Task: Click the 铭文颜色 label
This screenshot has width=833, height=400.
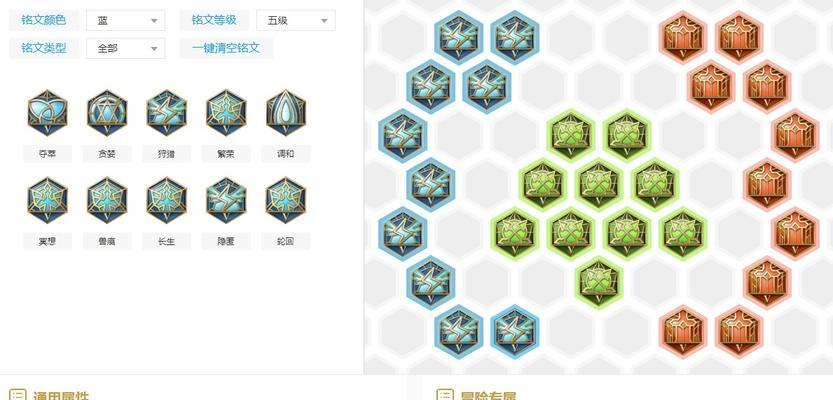Action: pos(44,20)
